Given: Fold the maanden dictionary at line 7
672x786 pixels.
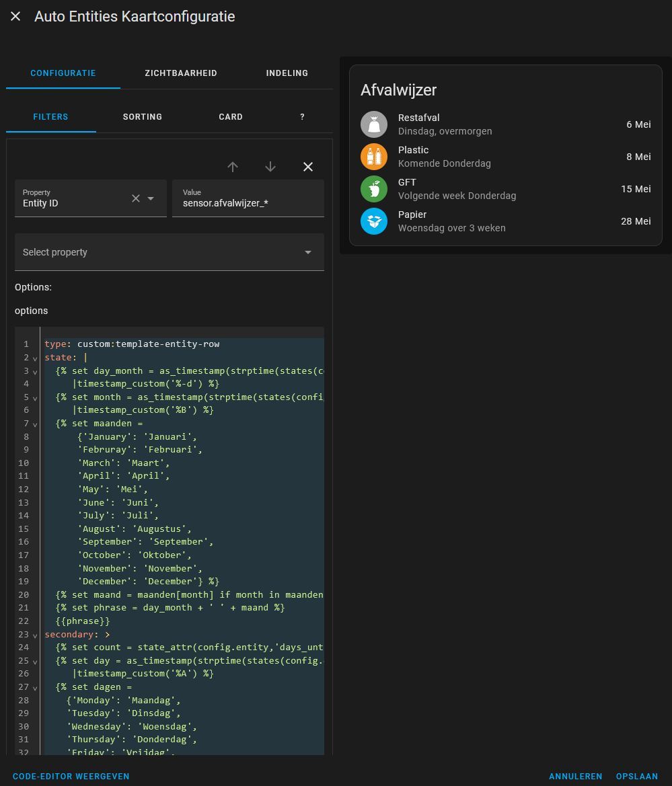Looking at the screenshot, I should coord(35,424).
